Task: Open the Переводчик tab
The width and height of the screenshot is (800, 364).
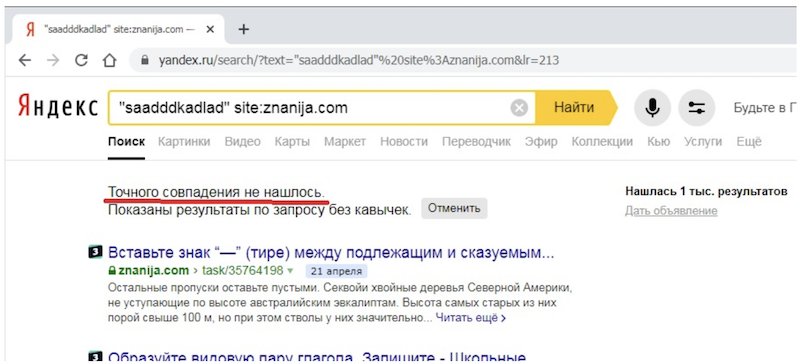Action: (476, 141)
